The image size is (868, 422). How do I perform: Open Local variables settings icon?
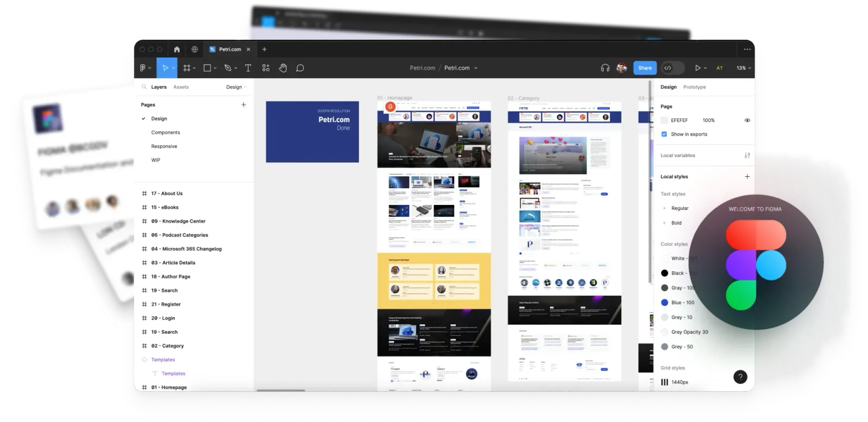pyautogui.click(x=747, y=155)
